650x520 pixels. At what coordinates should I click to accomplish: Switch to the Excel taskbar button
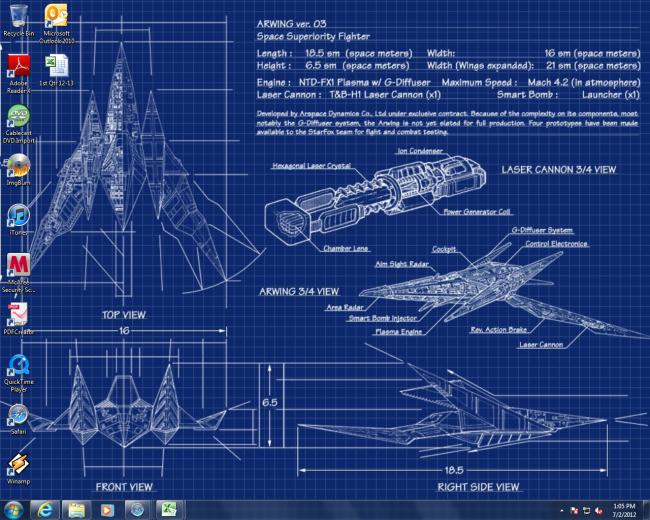click(169, 510)
